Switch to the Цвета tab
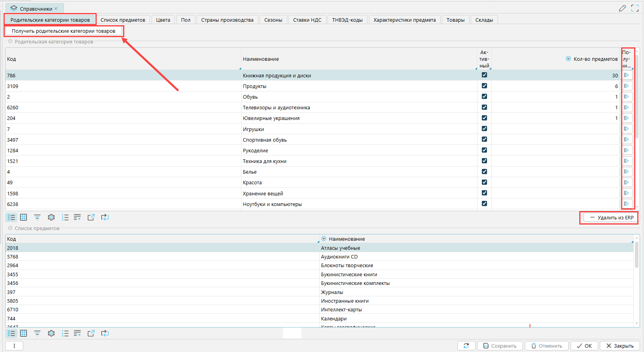 click(x=163, y=20)
